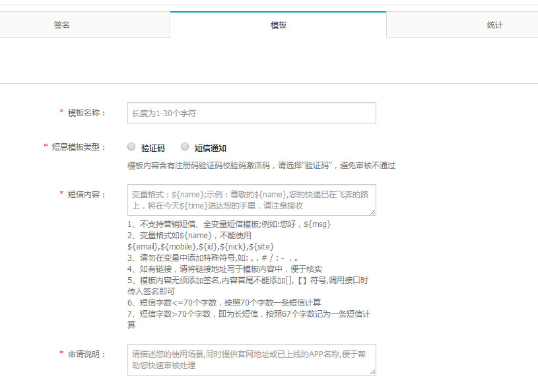Click the 模板名称 text input field
Viewport: 538px width, 392px height.
pos(252,114)
